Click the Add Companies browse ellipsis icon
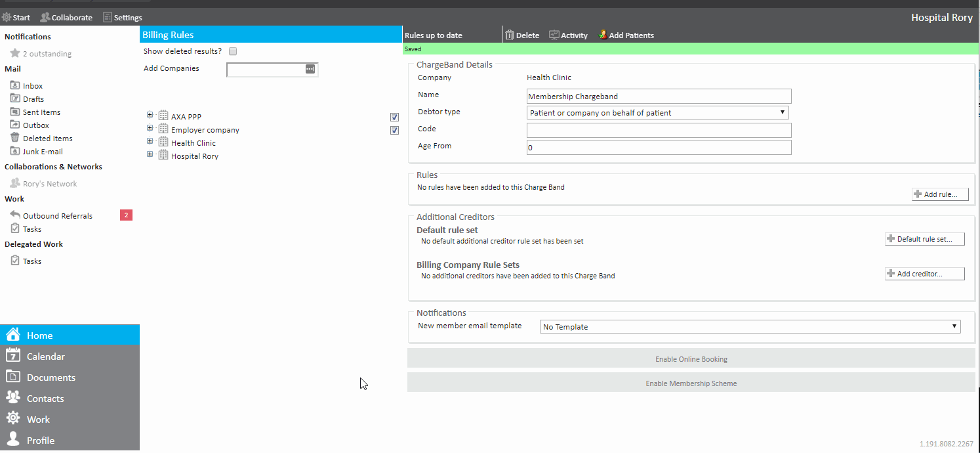The height and width of the screenshot is (453, 980). pyautogui.click(x=310, y=69)
